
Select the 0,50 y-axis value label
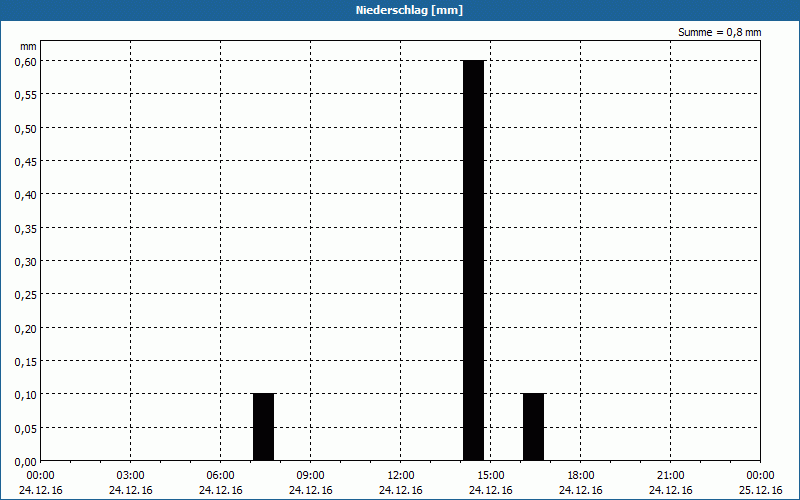25,128
